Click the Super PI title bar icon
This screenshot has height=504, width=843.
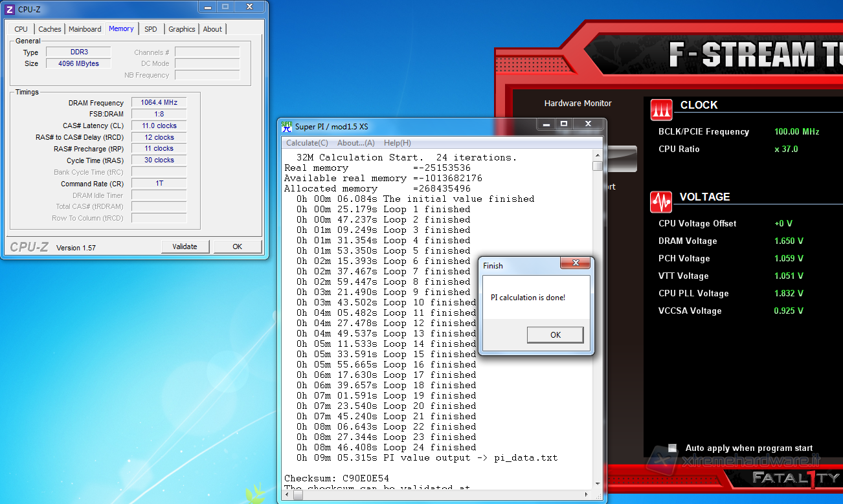click(286, 126)
